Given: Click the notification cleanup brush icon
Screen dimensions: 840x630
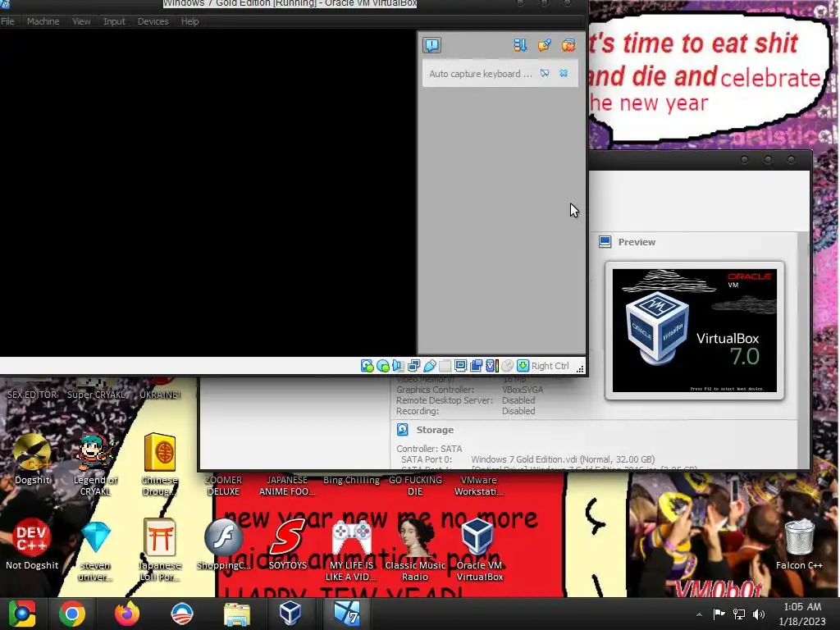Looking at the screenshot, I should (x=545, y=45).
